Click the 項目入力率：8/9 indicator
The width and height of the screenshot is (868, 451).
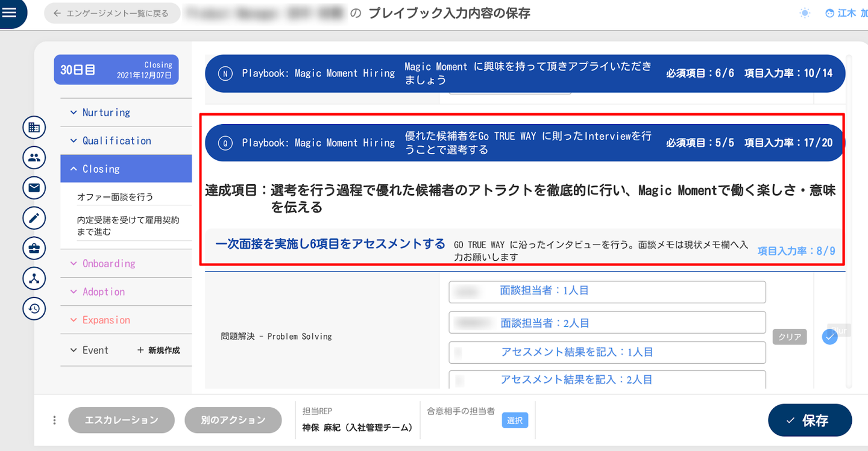[x=796, y=250]
